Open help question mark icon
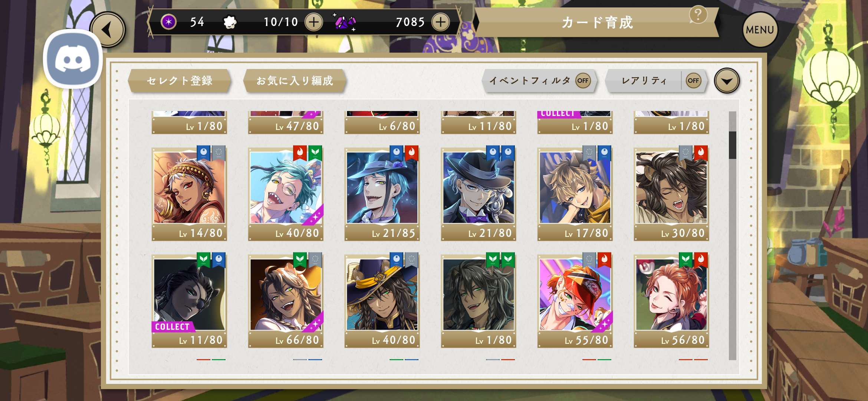The image size is (868, 401). [x=698, y=15]
